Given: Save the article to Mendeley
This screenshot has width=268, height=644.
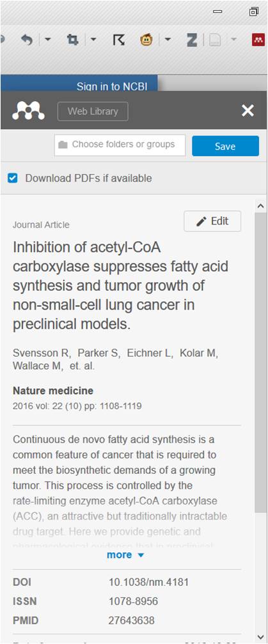Looking at the screenshot, I should tap(225, 146).
